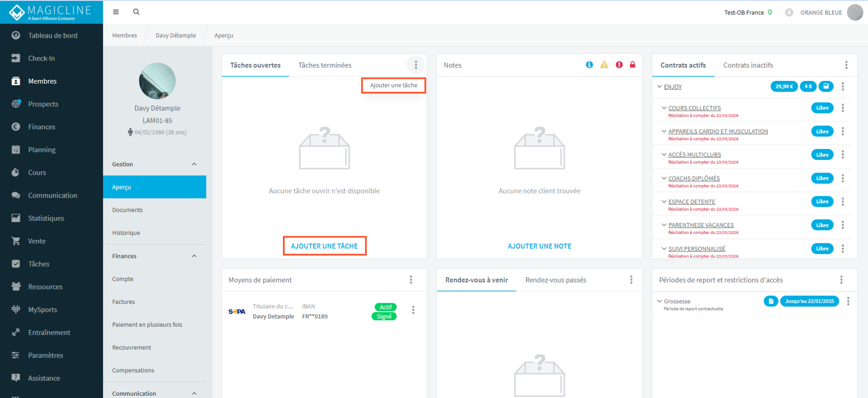
Task: Expand the Grossesse report period
Action: [659, 301]
